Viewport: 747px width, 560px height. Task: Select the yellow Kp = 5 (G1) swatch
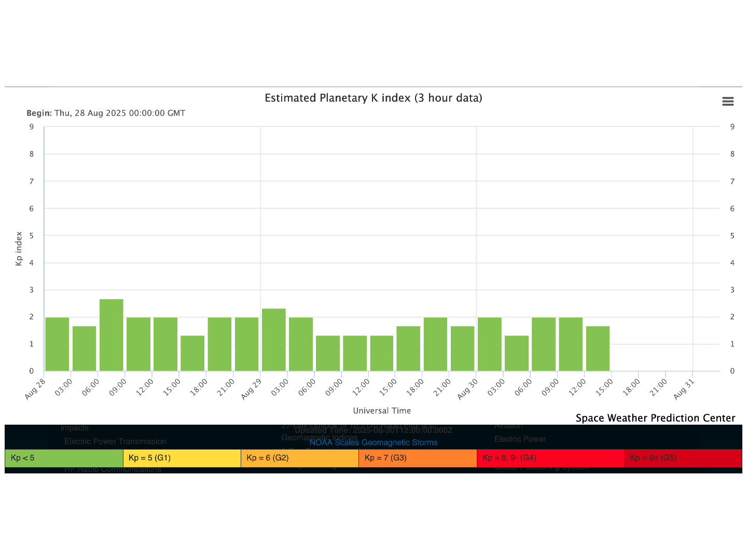click(182, 458)
